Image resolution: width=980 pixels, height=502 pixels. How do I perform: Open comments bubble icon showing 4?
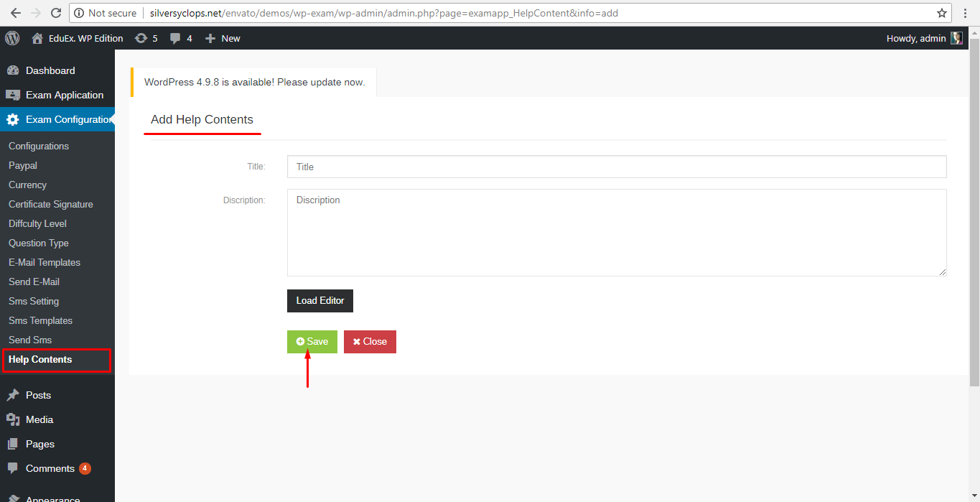[175, 39]
